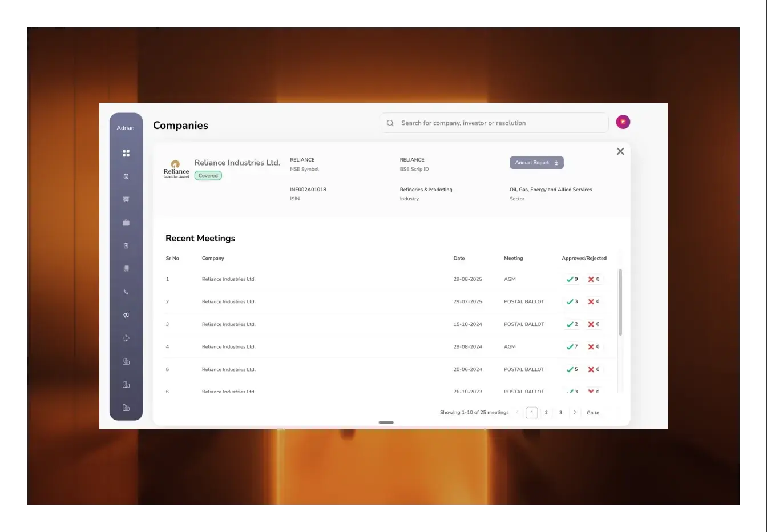
Task: Click the meetings table vertical scrollbar
Action: [x=620, y=303]
